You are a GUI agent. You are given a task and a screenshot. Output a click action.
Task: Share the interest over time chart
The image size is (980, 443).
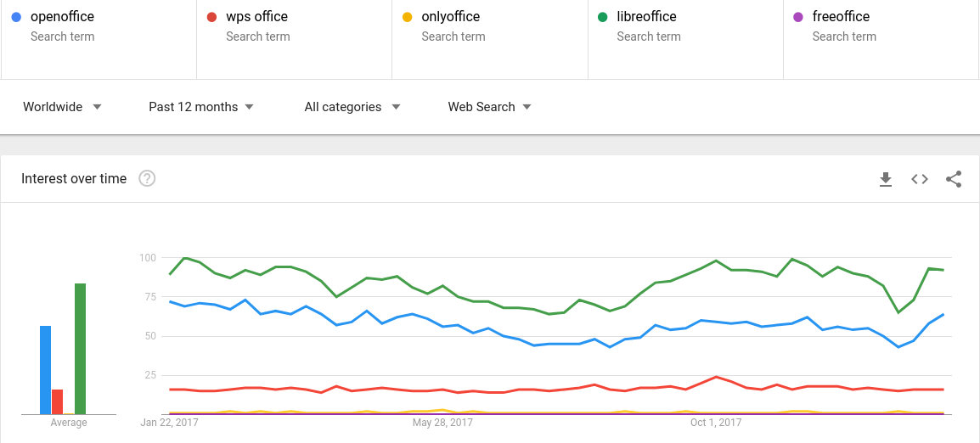(954, 179)
